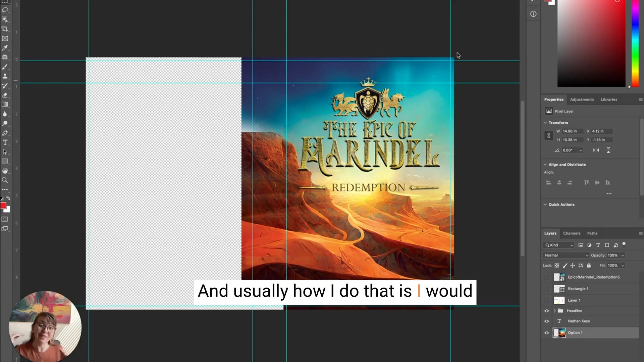Select the Zoom tool
644x362 pixels.
5,180
